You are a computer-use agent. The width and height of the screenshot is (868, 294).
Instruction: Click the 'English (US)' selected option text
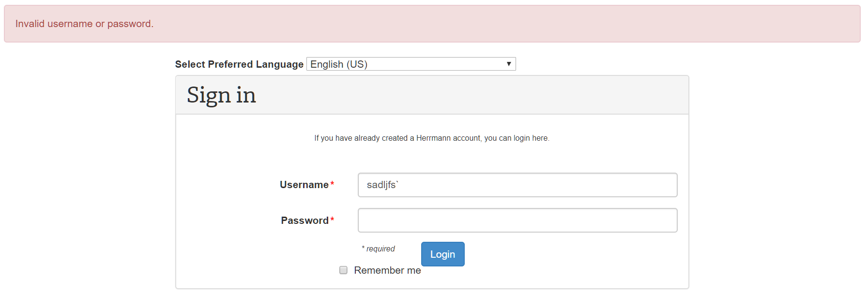pos(339,64)
